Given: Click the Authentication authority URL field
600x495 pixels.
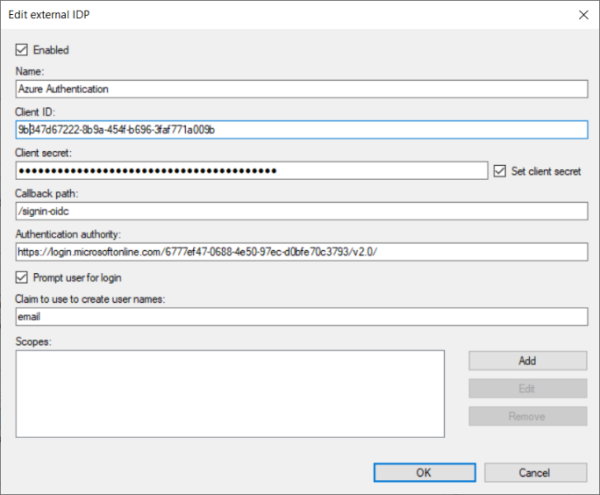Looking at the screenshot, I should point(300,253).
